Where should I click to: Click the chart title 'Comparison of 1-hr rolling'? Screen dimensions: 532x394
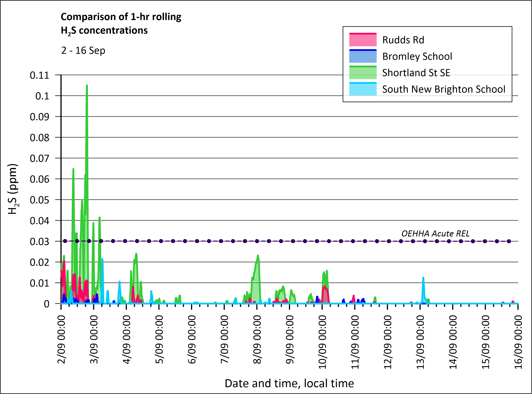(121, 17)
